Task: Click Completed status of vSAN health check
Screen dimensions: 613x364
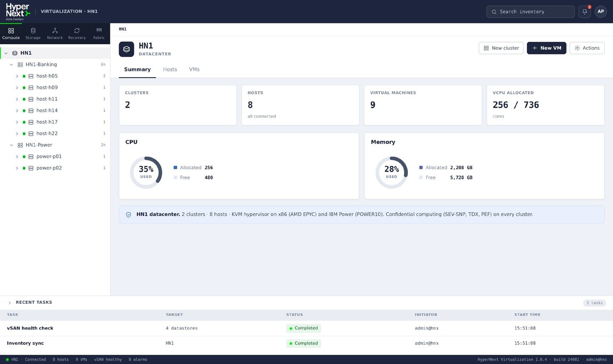Action: tap(303, 328)
